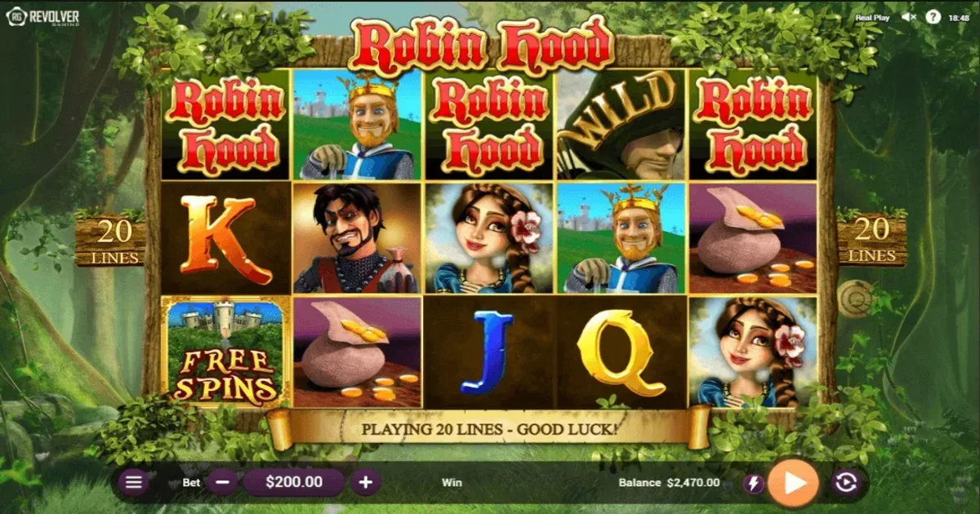Screen dimensions: 980x514
Task: Click the yellow Q card symbol
Action: (621, 352)
